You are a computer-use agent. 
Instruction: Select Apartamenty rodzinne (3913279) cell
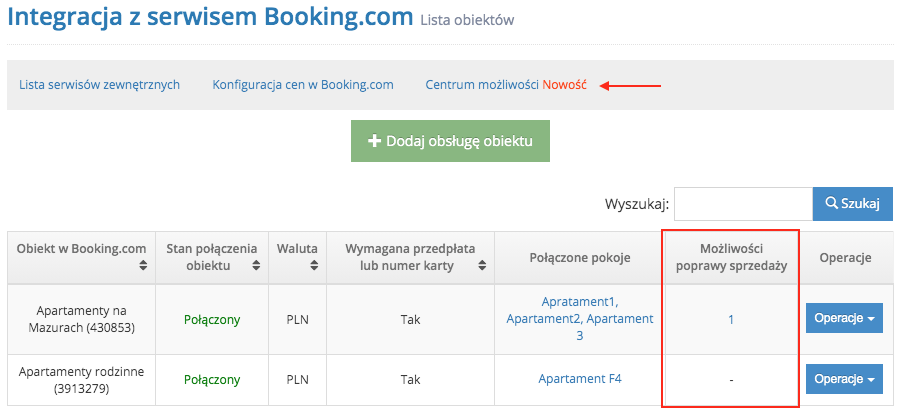[x=81, y=380]
